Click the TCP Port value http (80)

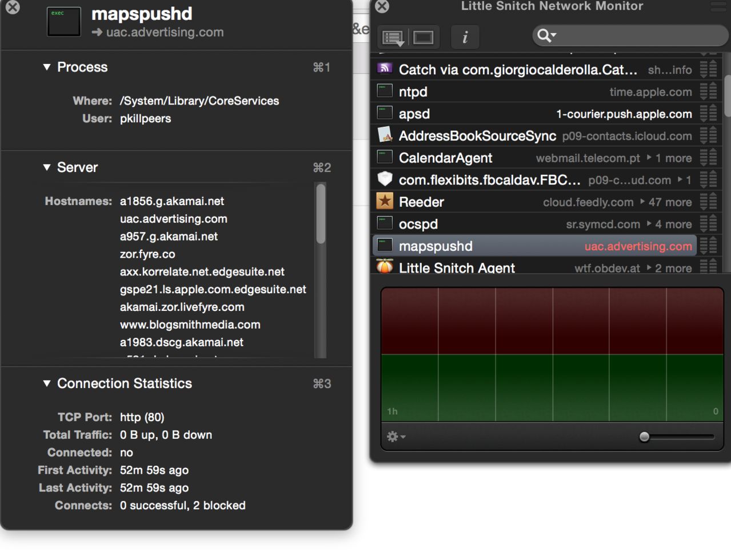[142, 417]
